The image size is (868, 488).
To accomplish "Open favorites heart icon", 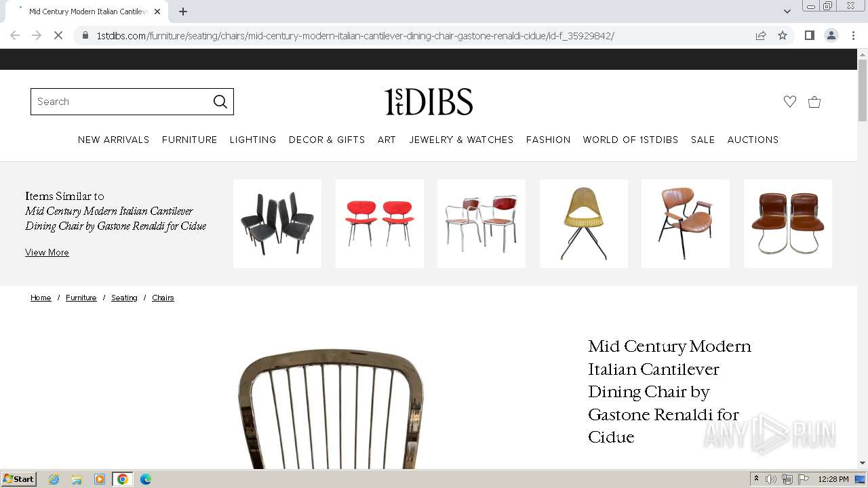I will tap(789, 102).
